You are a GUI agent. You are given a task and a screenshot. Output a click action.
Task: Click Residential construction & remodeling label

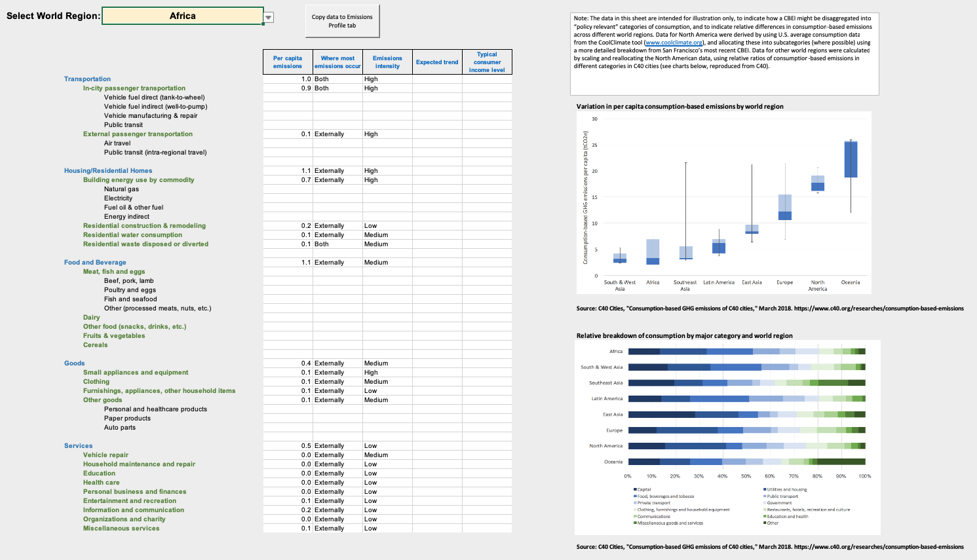[x=144, y=225]
